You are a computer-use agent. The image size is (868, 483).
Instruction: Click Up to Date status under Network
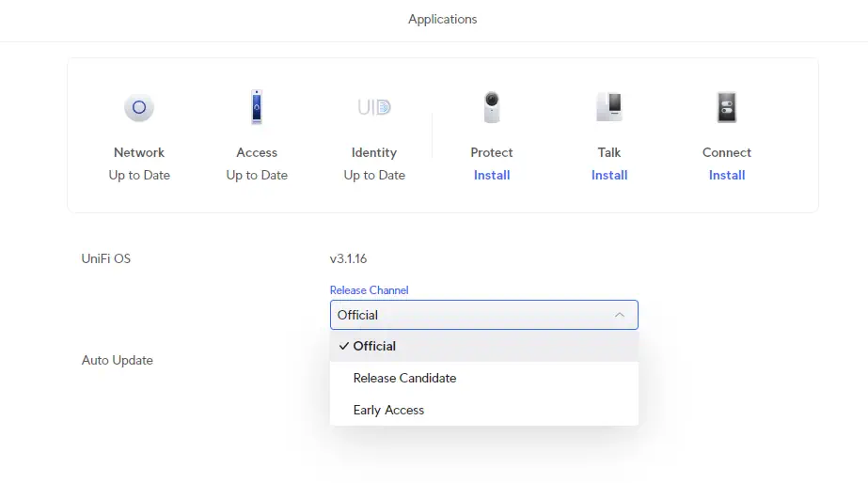[x=139, y=175]
